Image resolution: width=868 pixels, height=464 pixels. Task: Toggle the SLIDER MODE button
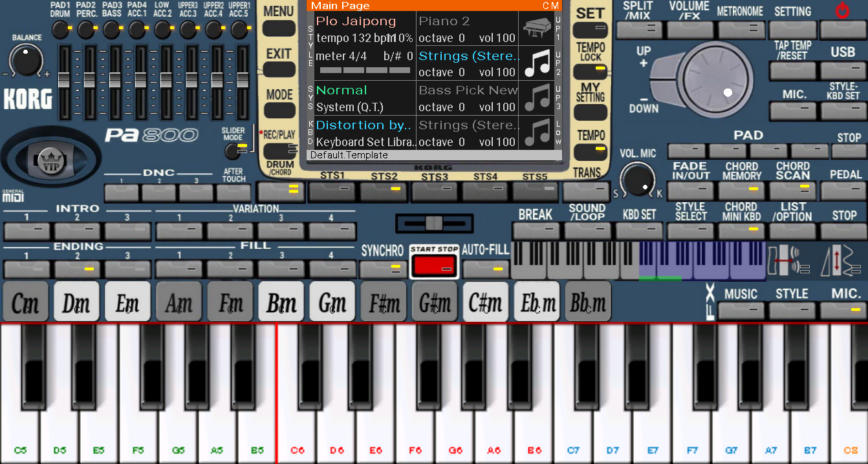(x=233, y=151)
